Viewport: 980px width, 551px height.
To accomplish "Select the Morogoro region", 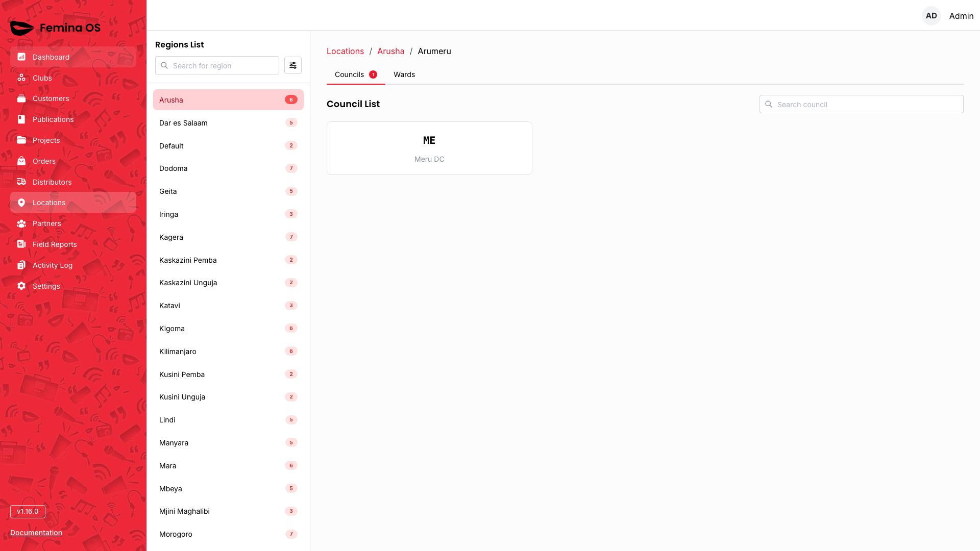I will pyautogui.click(x=228, y=534).
